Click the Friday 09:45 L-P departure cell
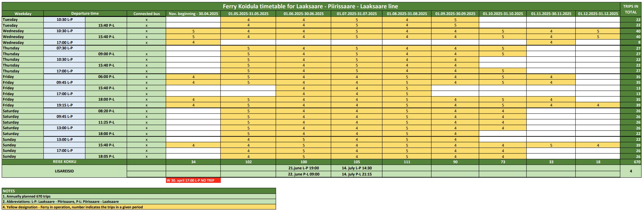The width and height of the screenshot is (644, 212). point(64,83)
